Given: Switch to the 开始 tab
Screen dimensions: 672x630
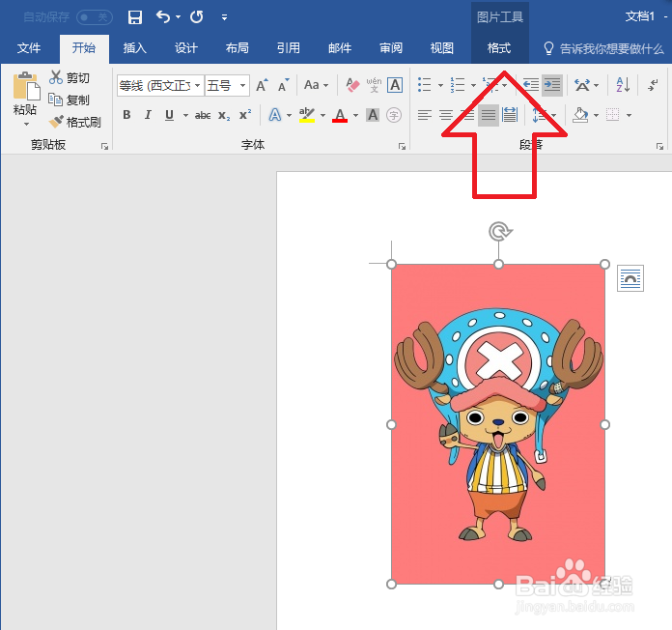Looking at the screenshot, I should (84, 47).
